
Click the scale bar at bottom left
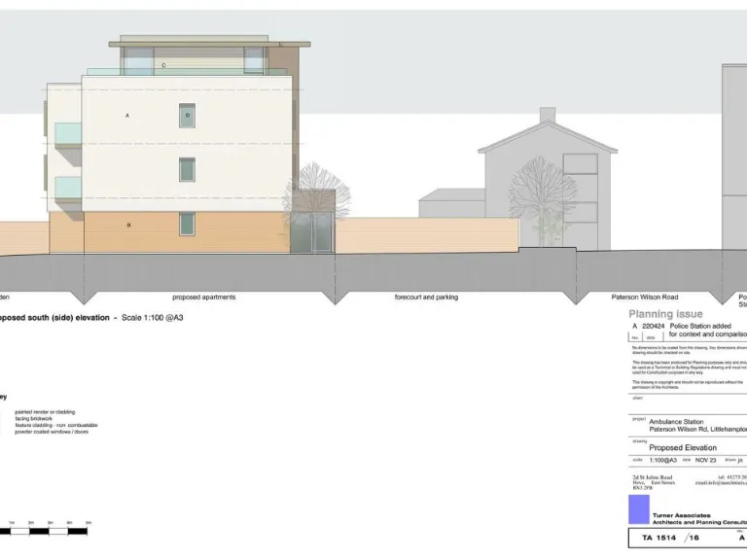(44, 531)
